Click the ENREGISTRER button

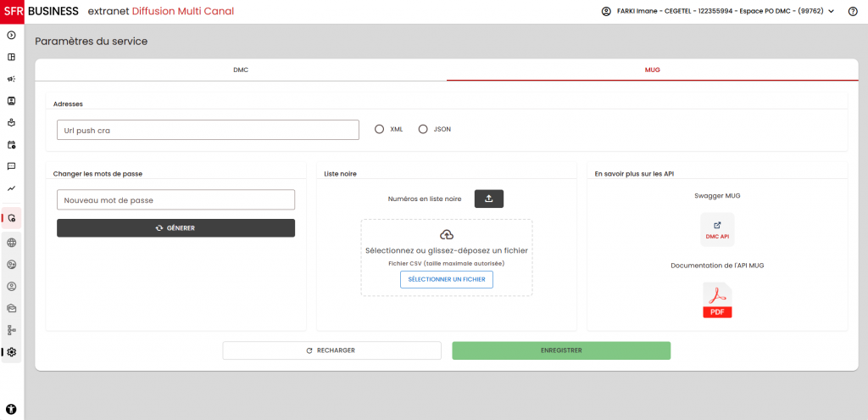[x=561, y=350]
